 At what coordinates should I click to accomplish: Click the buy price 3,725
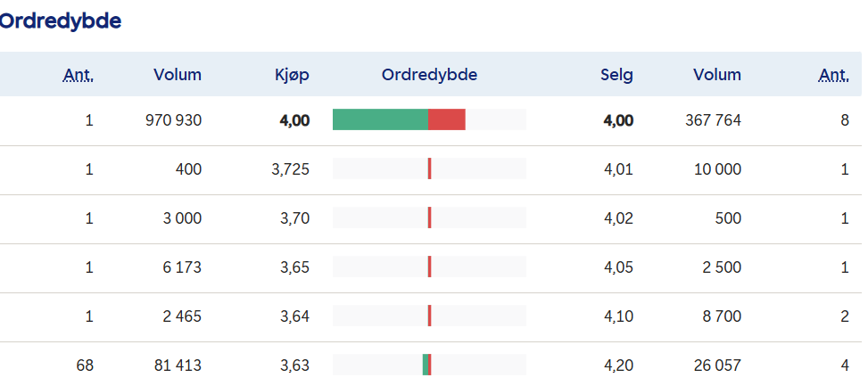(290, 169)
